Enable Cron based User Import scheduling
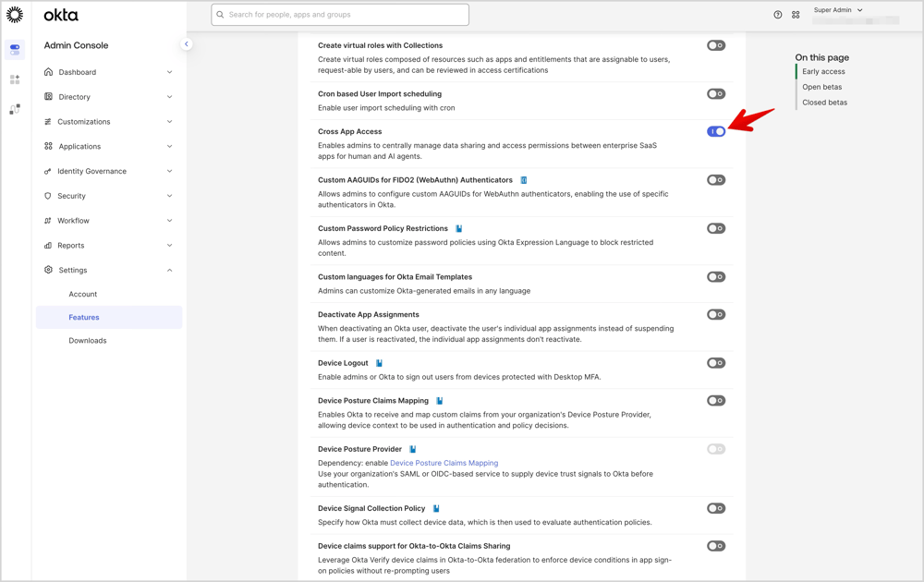Image resolution: width=924 pixels, height=582 pixels. pyautogui.click(x=716, y=94)
